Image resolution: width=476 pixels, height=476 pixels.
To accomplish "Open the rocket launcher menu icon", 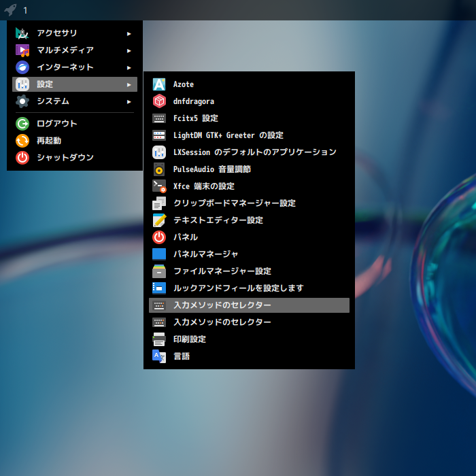I will click(x=10, y=10).
